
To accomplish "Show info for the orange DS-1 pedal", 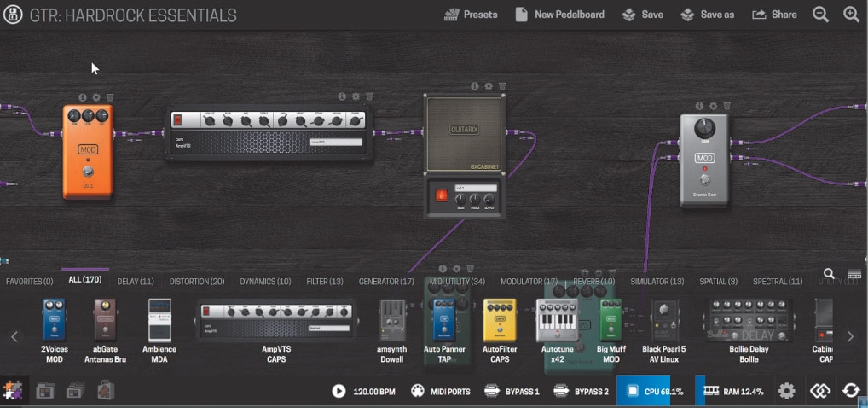I will click(83, 97).
